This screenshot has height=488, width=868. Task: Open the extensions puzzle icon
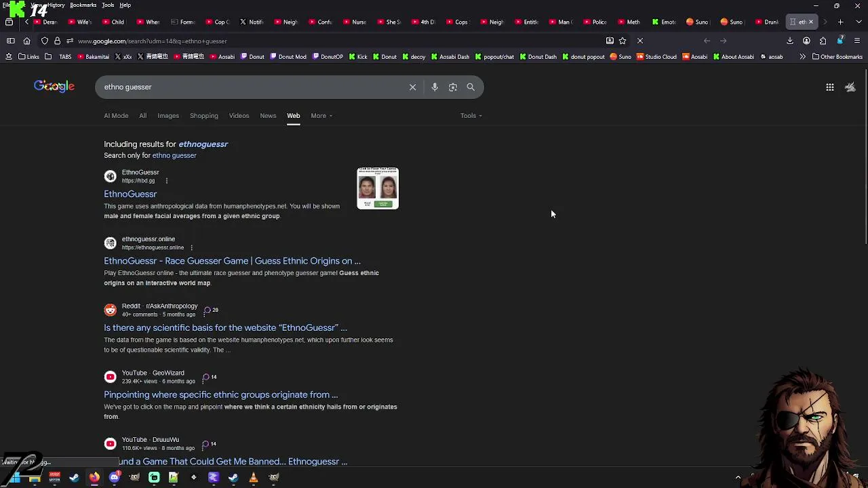[823, 41]
